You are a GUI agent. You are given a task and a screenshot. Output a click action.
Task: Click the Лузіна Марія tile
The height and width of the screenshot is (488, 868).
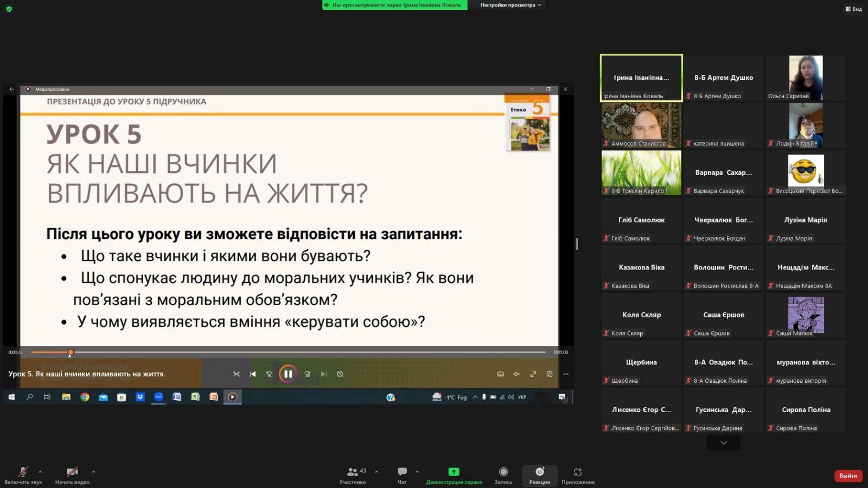(x=806, y=220)
